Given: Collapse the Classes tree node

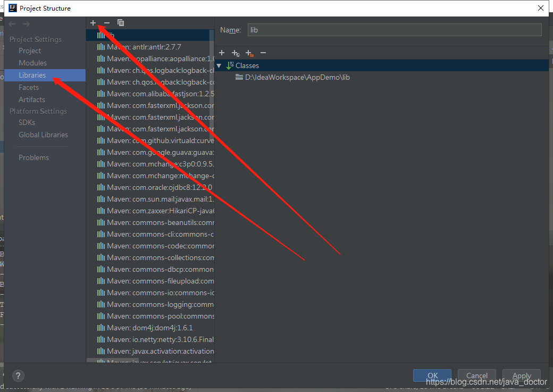Looking at the screenshot, I should tap(219, 65).
